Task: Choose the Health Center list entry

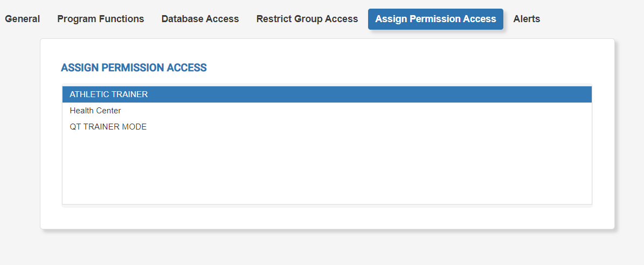Action: point(327,111)
